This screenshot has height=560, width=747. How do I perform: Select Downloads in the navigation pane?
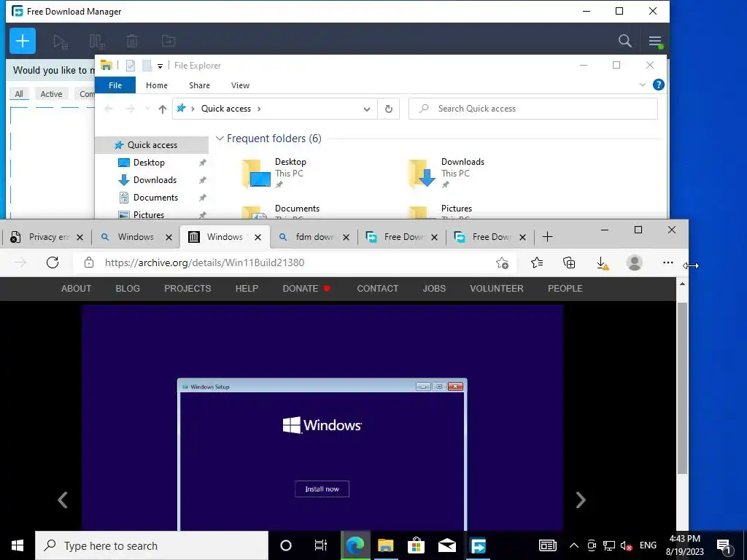(155, 180)
